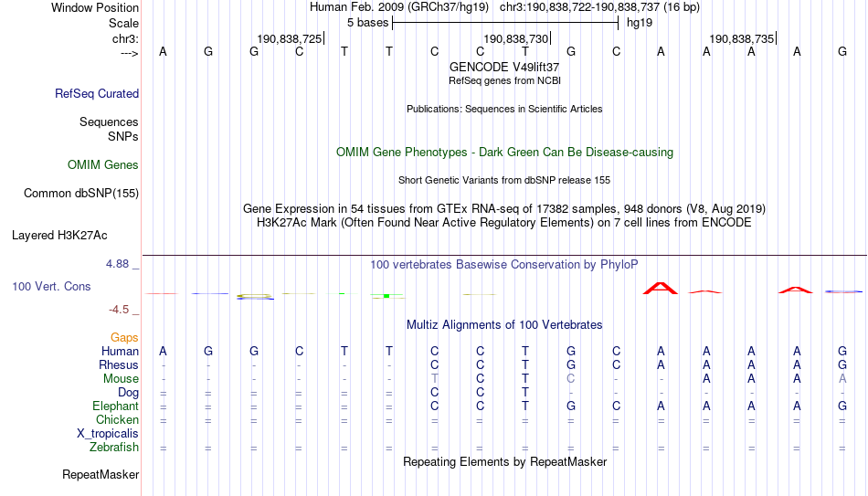Click the largest red A in PhyloP track
The height and width of the screenshot is (496, 868).
point(661,288)
